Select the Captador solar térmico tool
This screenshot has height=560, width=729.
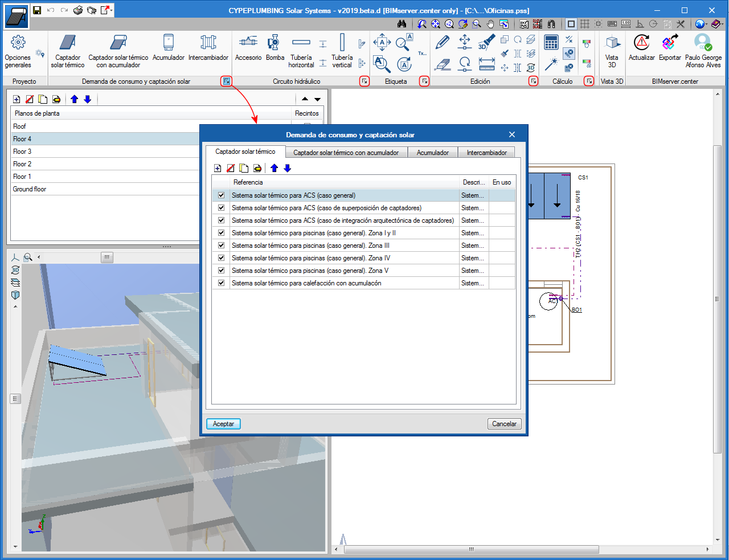click(x=68, y=51)
